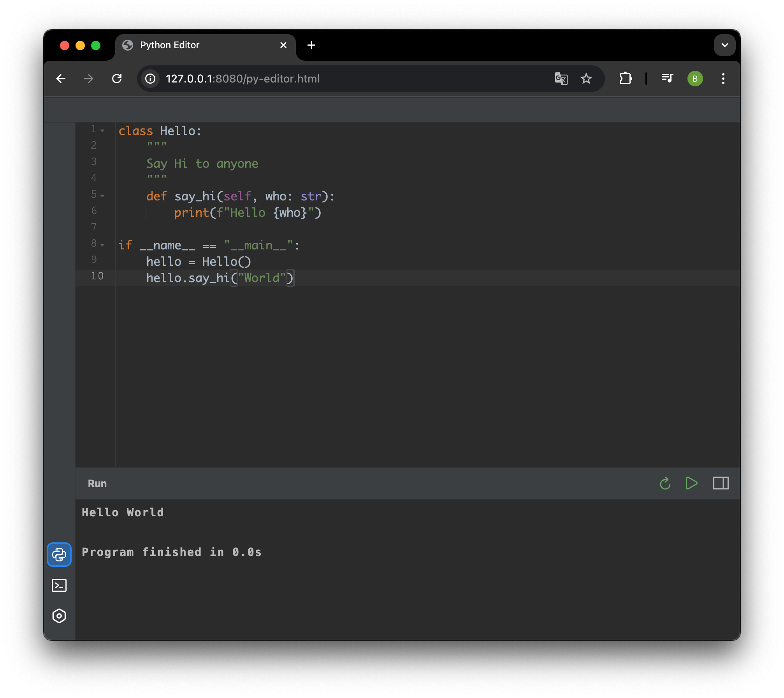
Task: Collapse the class Hello fold on line 1
Action: (x=102, y=131)
